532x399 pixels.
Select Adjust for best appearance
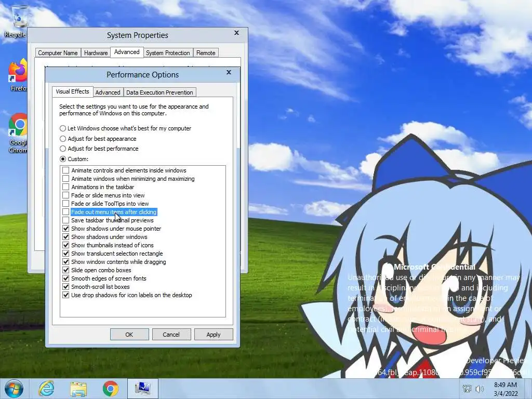[63, 139]
